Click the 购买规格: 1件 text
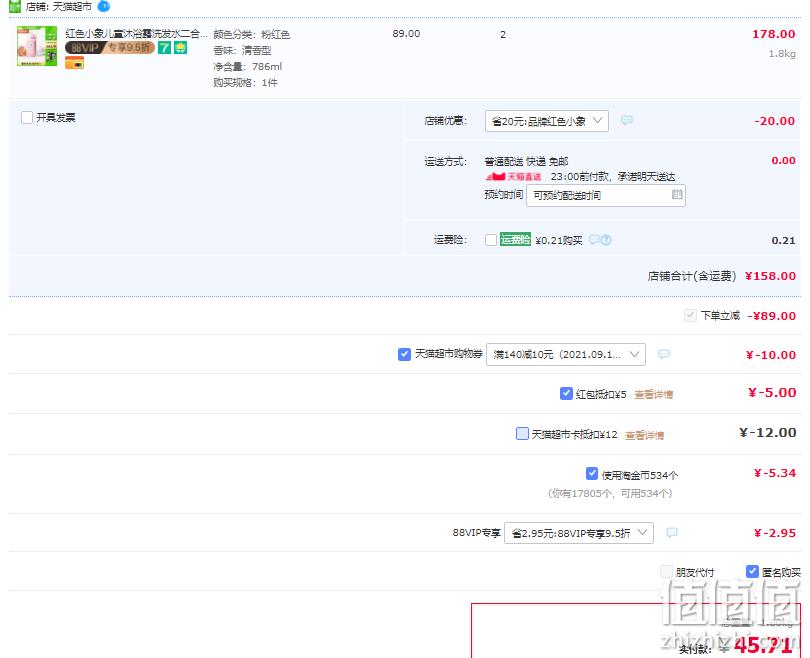The height and width of the screenshot is (658, 810). [x=245, y=82]
